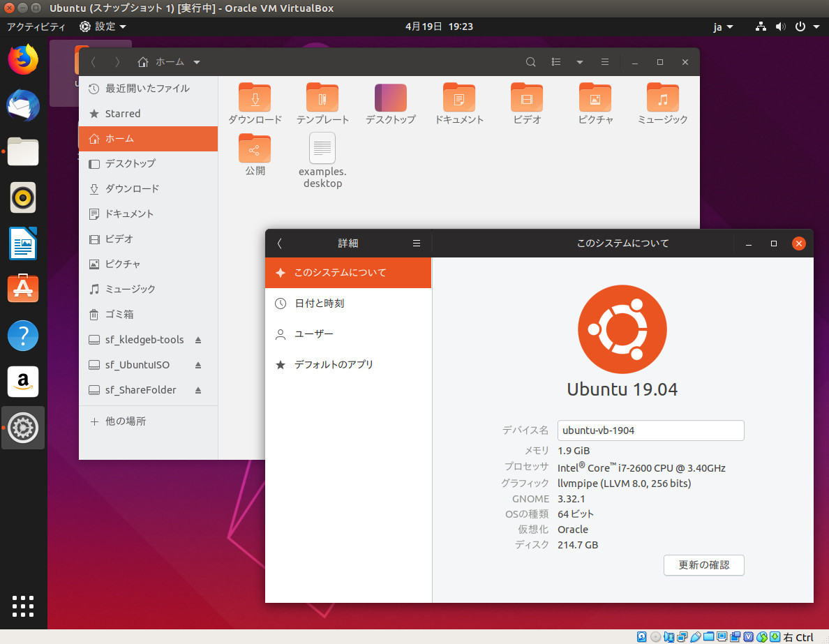The height and width of the screenshot is (644, 829).
Task: Open ピクチャ in Files sidebar
Action: coord(148,264)
